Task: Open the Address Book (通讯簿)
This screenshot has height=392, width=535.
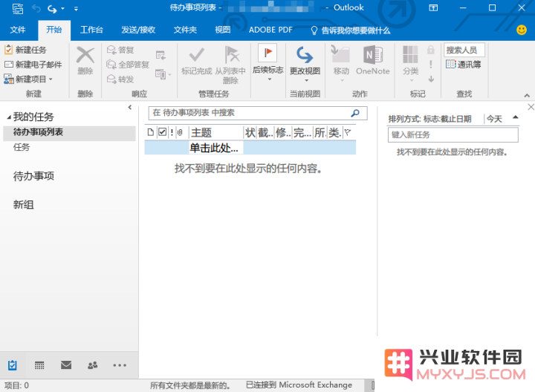Action: (x=464, y=65)
